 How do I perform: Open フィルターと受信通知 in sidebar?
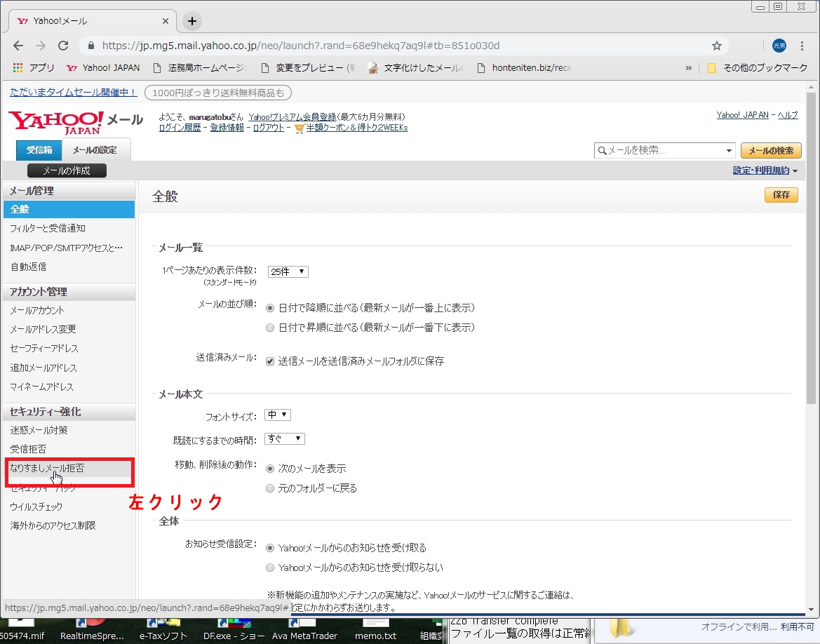pyautogui.click(x=48, y=229)
